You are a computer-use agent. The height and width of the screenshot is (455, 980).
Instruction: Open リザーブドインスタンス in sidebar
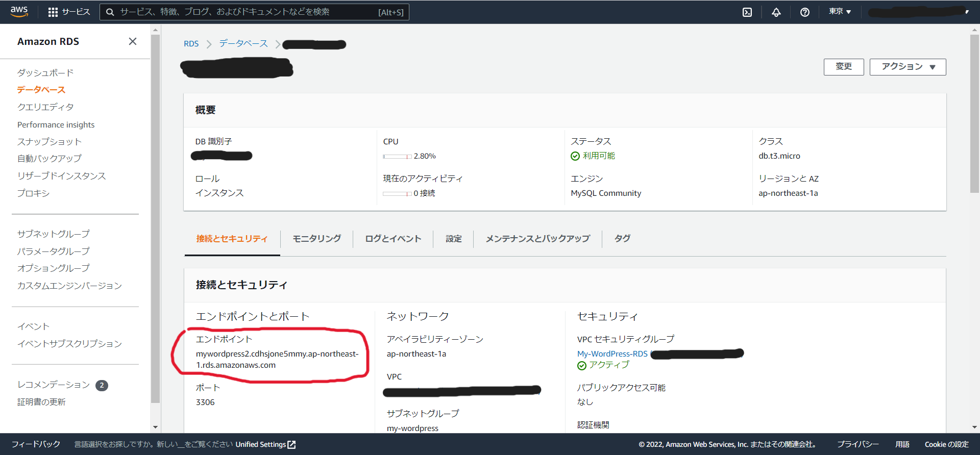point(62,176)
